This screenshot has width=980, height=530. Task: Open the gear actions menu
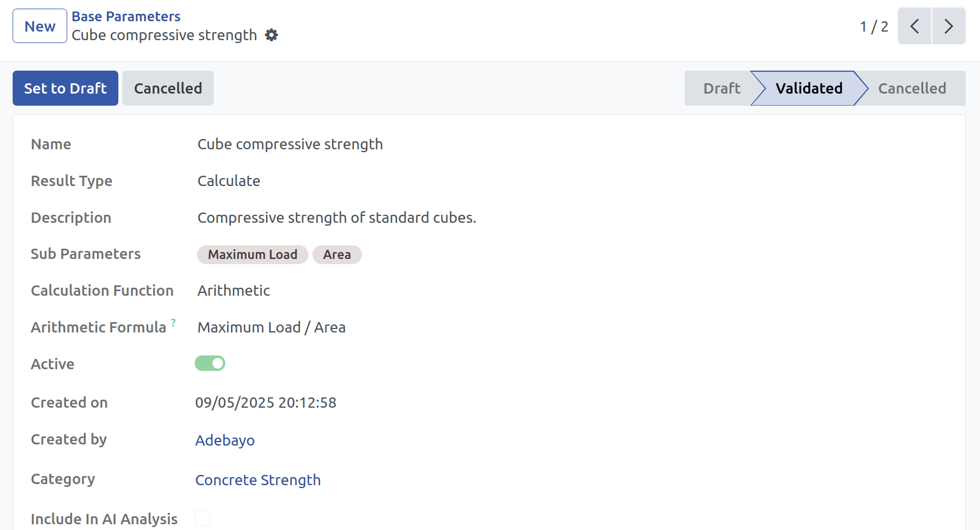pyautogui.click(x=271, y=35)
